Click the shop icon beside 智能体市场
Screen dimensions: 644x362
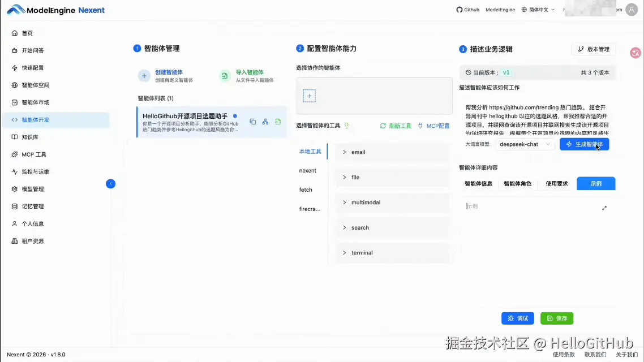coord(15,102)
